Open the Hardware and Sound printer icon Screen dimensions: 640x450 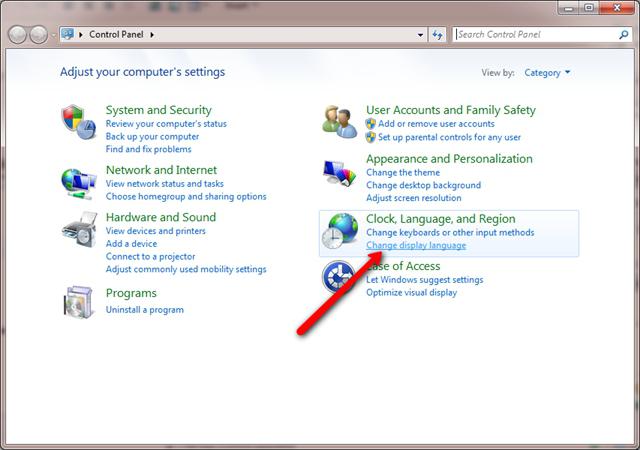coord(80,229)
